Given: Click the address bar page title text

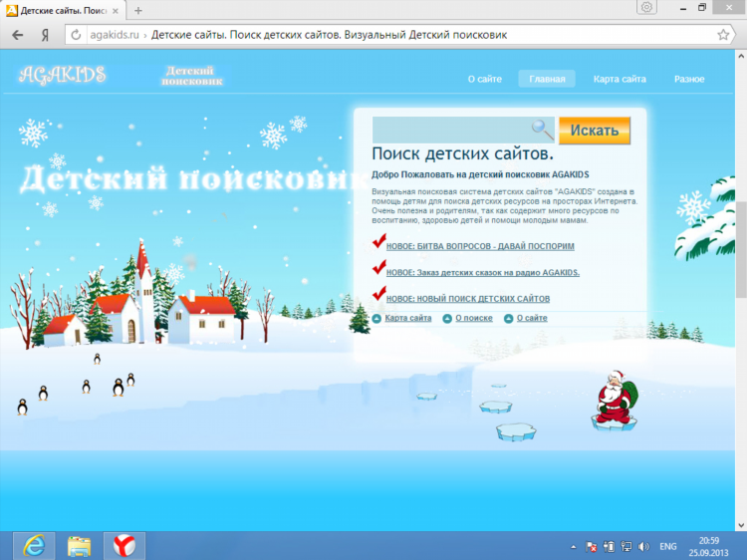Looking at the screenshot, I should coord(329,35).
